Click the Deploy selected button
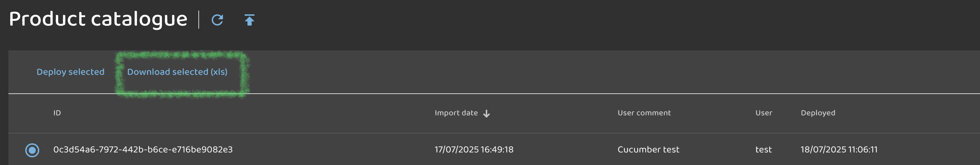 pyautogui.click(x=70, y=72)
